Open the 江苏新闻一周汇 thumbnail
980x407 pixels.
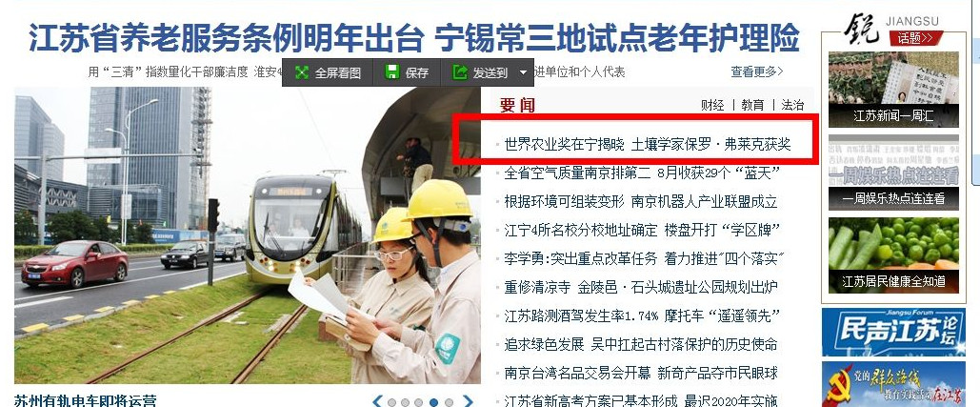click(893, 90)
